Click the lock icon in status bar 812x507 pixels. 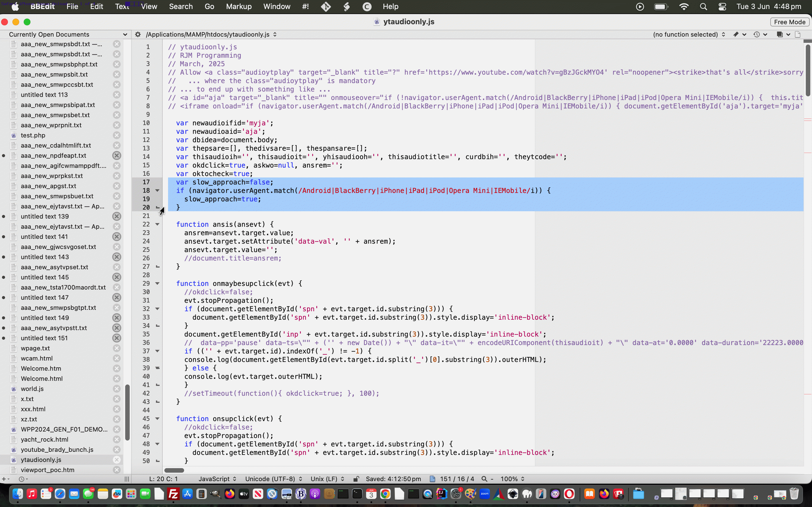point(356,479)
